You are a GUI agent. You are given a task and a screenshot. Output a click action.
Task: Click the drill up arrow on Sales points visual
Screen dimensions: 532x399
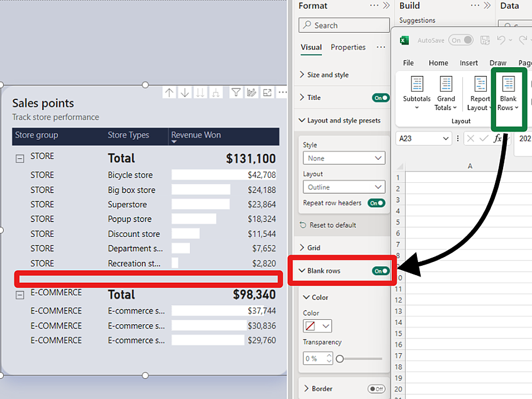point(169,92)
